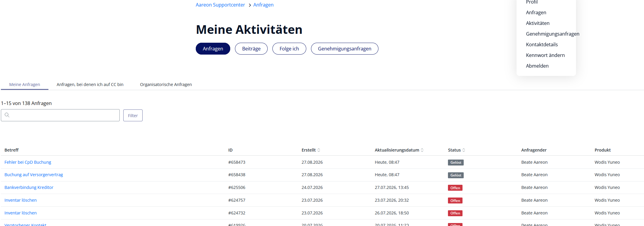Choose Kennwort ändern in user menu

pyautogui.click(x=545, y=55)
